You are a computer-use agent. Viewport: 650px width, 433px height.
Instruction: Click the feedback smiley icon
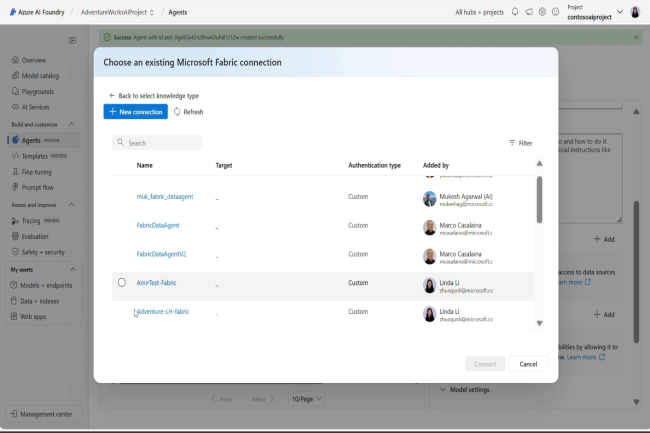point(555,12)
